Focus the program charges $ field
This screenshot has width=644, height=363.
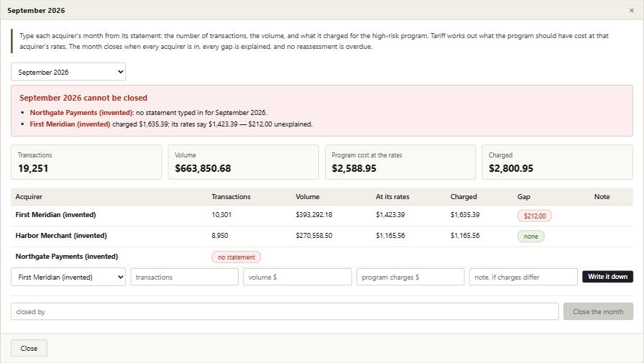pos(410,277)
